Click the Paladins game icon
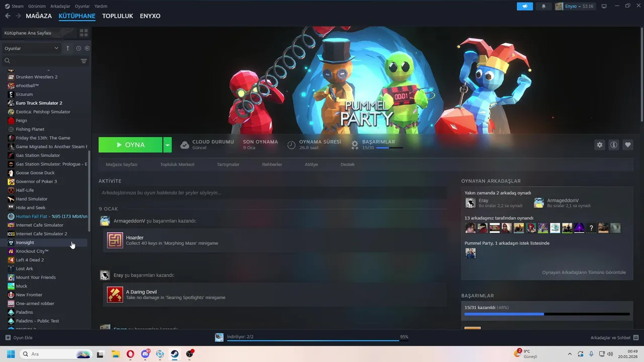The width and height of the screenshot is (644, 362). [x=11, y=312]
